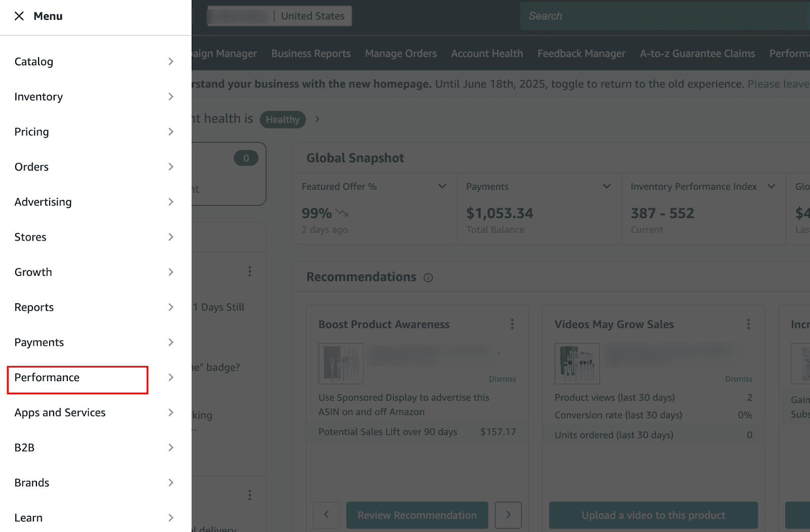The image size is (810, 532).
Task: Click Upload a video to this product
Action: 654,515
